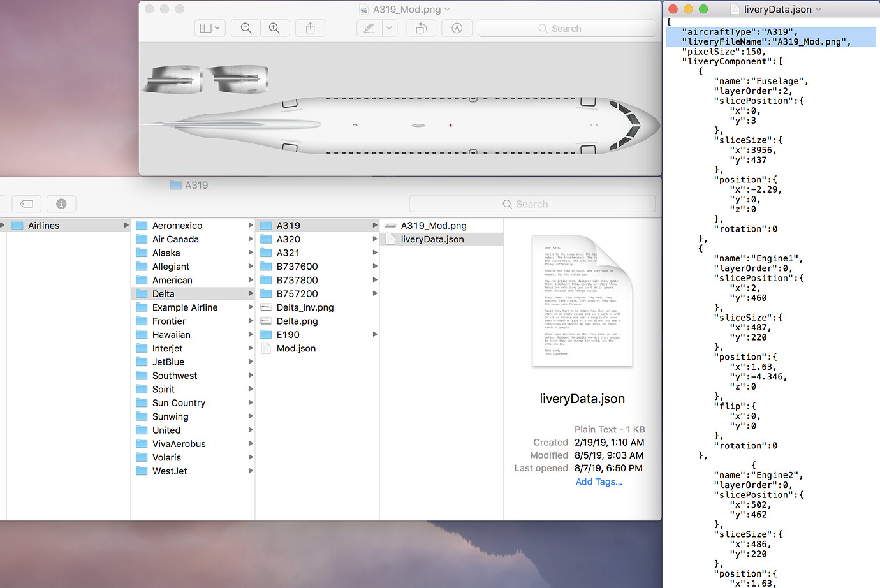Select the Markup highlight tool
This screenshot has height=588, width=880.
pos(368,28)
